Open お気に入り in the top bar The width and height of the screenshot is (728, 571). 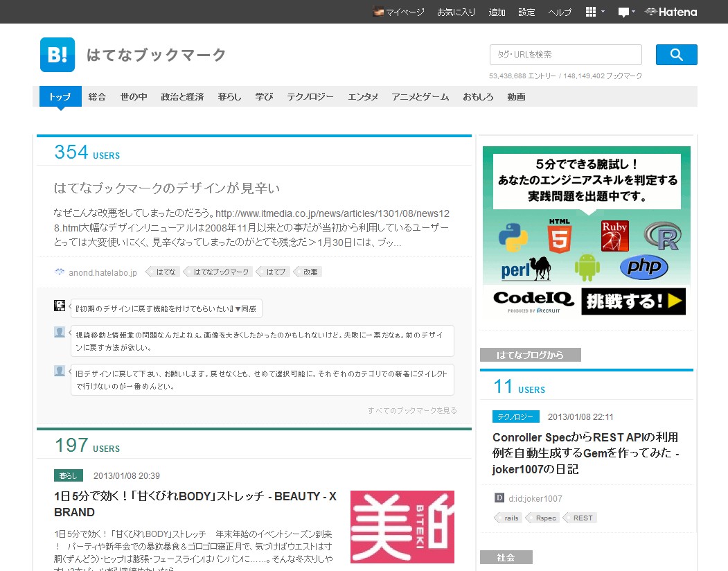click(456, 12)
